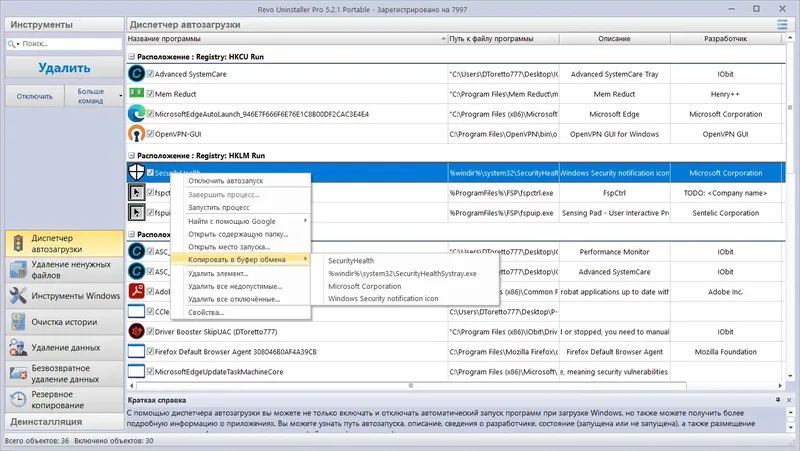This screenshot has width=800, height=451.
Task: Click the Firefox Default Browser Agent icon
Action: pos(136,351)
